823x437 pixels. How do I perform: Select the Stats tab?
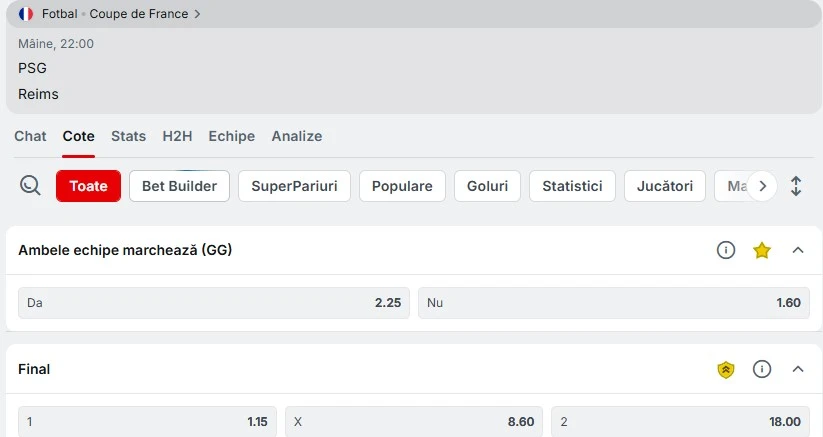(128, 136)
